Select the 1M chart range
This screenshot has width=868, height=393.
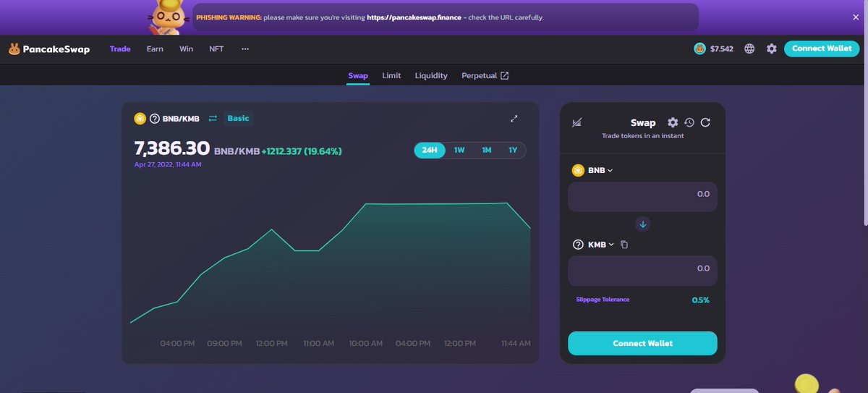[x=487, y=150]
